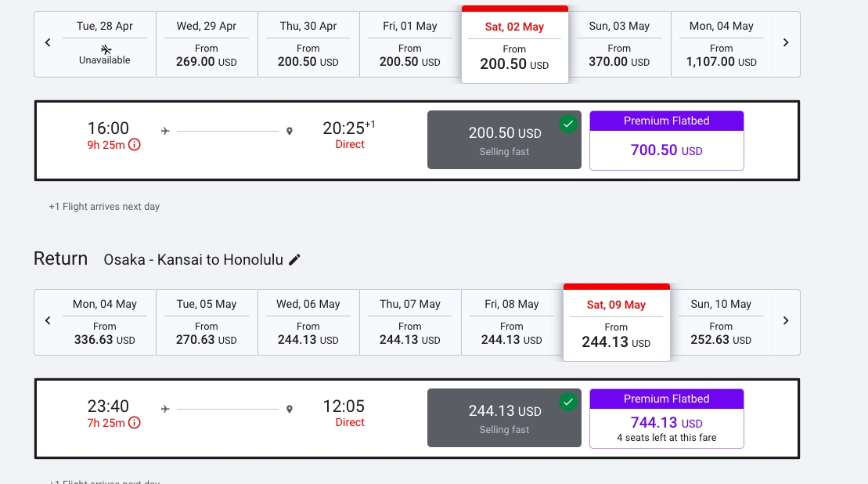Click info icon beside 9h 25m duration
This screenshot has width=868, height=484.
pyautogui.click(x=135, y=145)
